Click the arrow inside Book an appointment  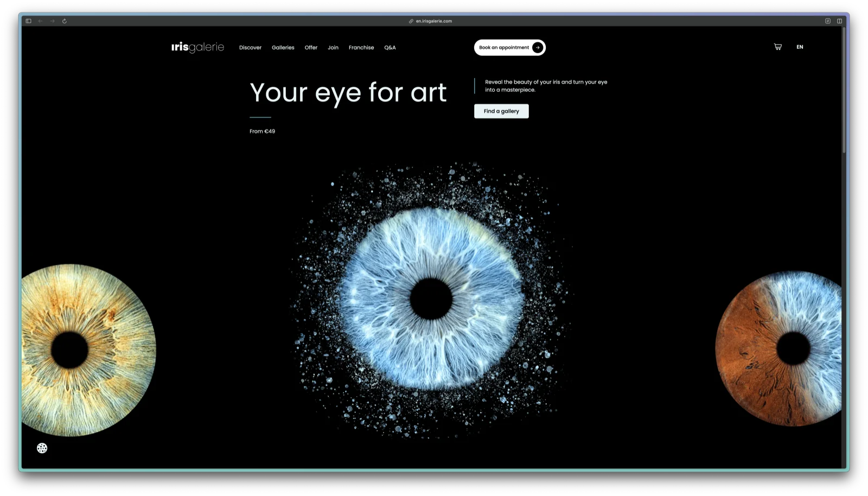coord(537,47)
